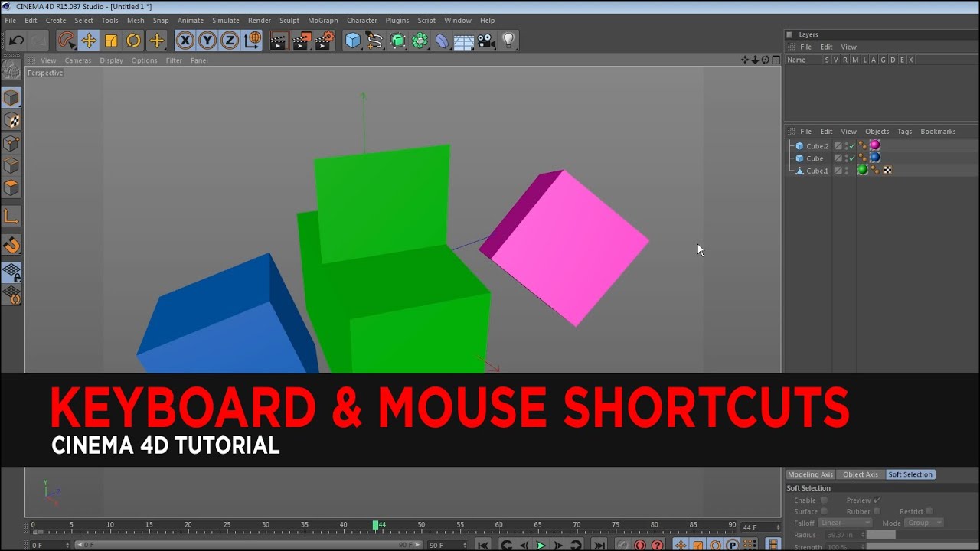This screenshot has width=980, height=551.
Task: Open the spline pen tools icon
Action: [374, 41]
